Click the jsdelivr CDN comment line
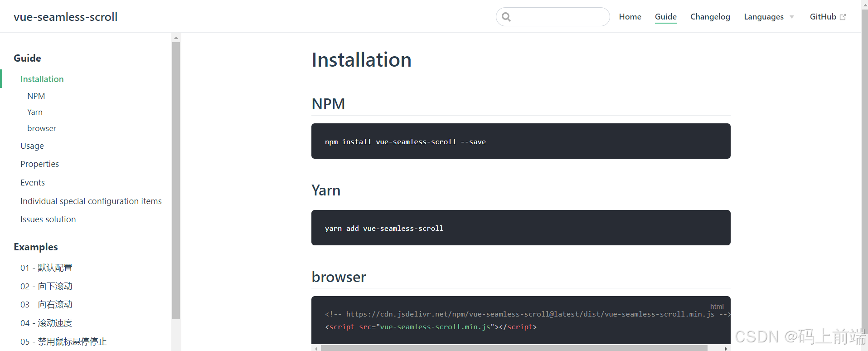This screenshot has width=868, height=351. (528, 314)
